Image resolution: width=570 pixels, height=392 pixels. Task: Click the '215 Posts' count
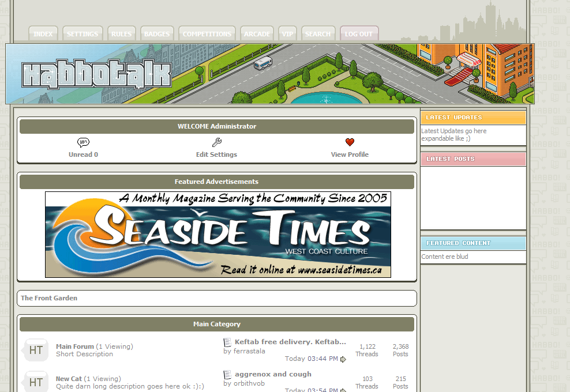point(400,383)
